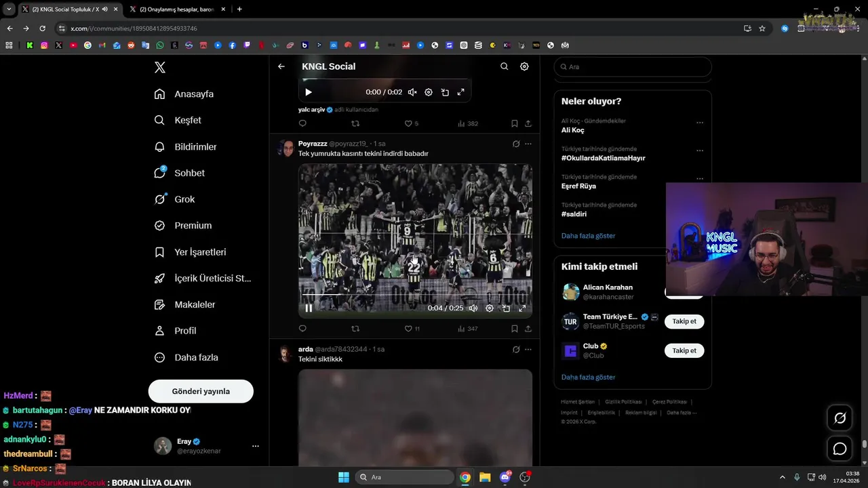Expand Daha fazla sidebar menu
This screenshot has width=868, height=488.
186,357
